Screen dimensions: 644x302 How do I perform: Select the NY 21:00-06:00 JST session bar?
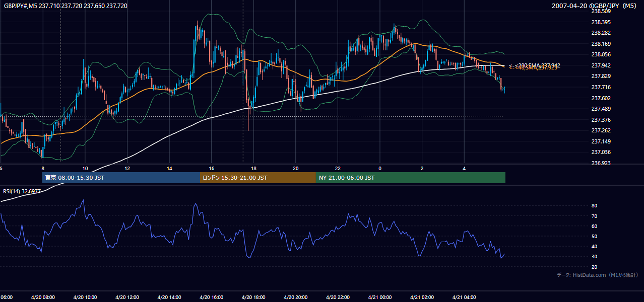(x=411, y=178)
